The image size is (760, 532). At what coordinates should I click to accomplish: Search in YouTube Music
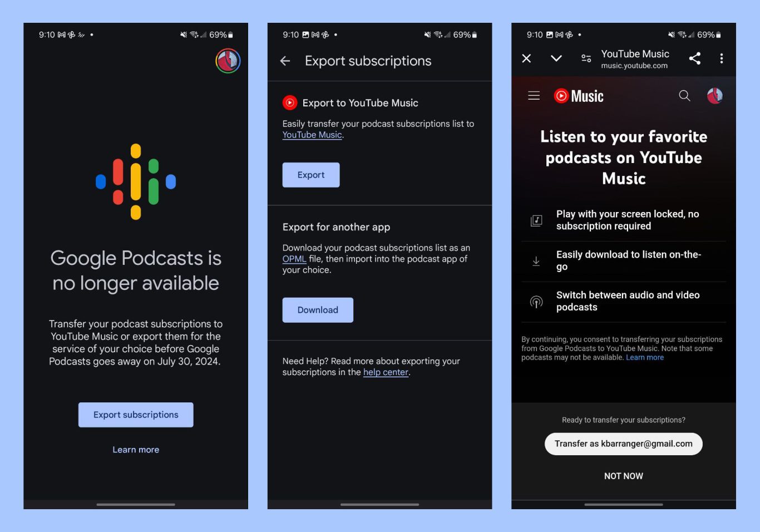(684, 96)
